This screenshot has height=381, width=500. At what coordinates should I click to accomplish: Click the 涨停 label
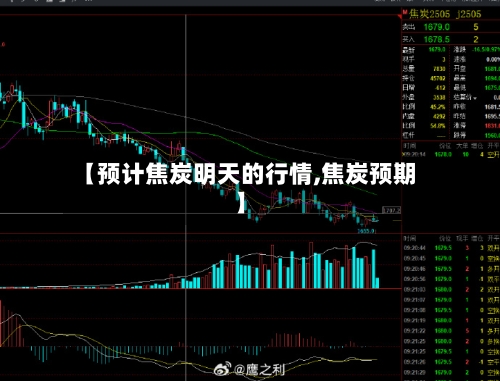point(460,126)
